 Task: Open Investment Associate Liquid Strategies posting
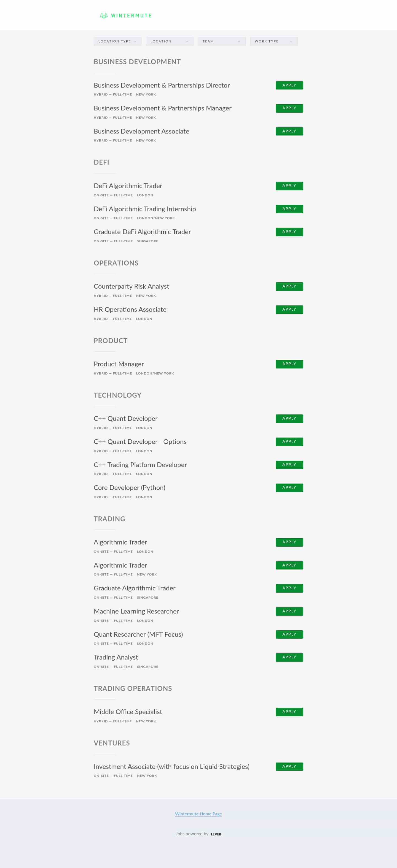(171, 767)
